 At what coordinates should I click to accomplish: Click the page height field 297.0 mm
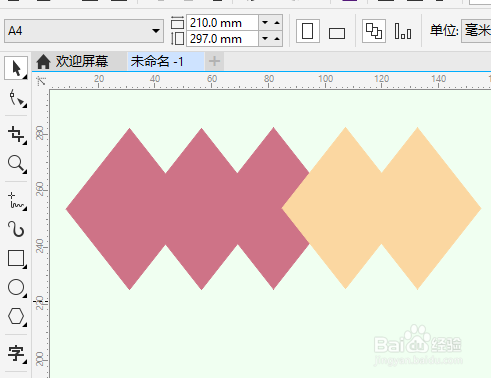click(222, 39)
